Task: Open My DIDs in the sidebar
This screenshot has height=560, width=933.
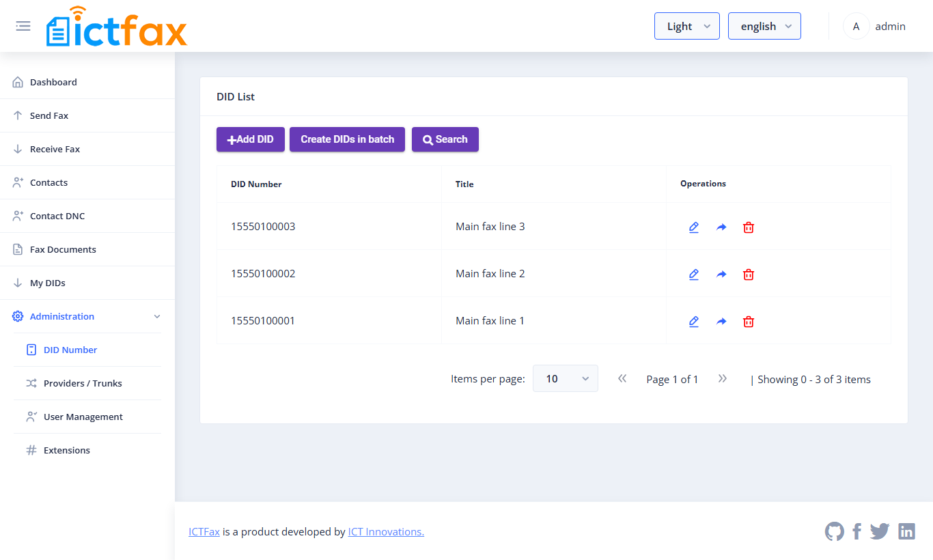Action: [x=87, y=283]
